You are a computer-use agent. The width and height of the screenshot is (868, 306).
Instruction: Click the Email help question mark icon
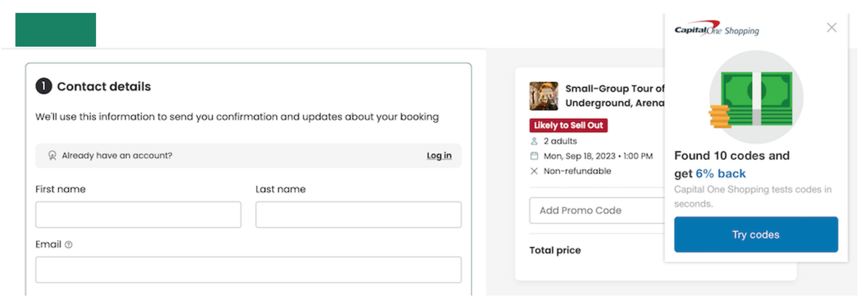coord(69,245)
